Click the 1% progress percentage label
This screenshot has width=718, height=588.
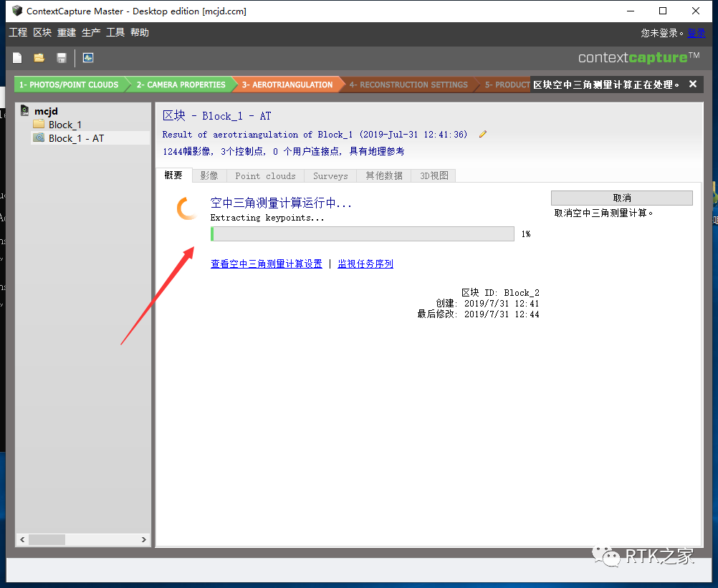(x=526, y=233)
